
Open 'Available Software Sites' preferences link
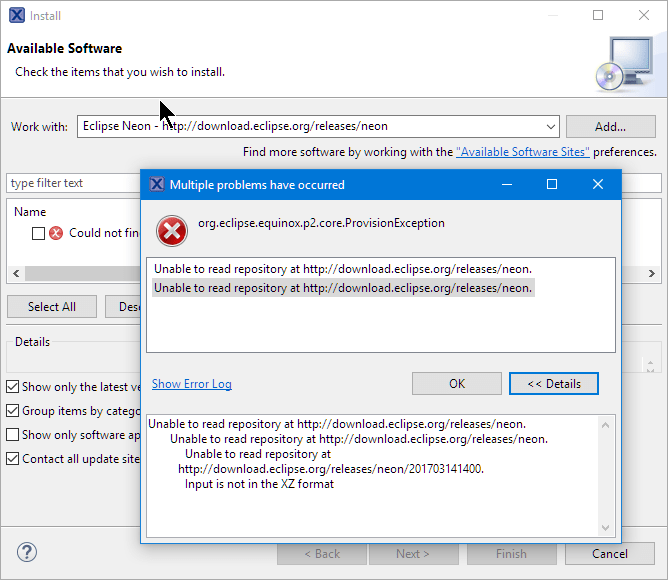coord(523,152)
